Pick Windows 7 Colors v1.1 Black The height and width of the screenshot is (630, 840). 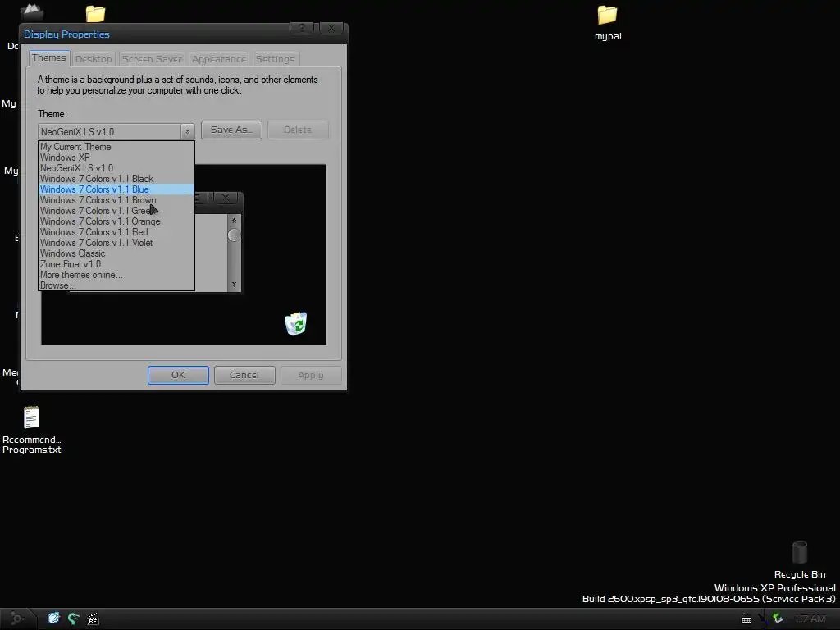tap(116, 179)
